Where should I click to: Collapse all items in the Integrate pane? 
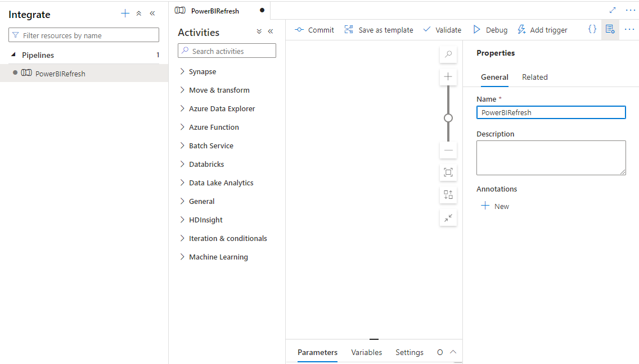[x=139, y=13]
